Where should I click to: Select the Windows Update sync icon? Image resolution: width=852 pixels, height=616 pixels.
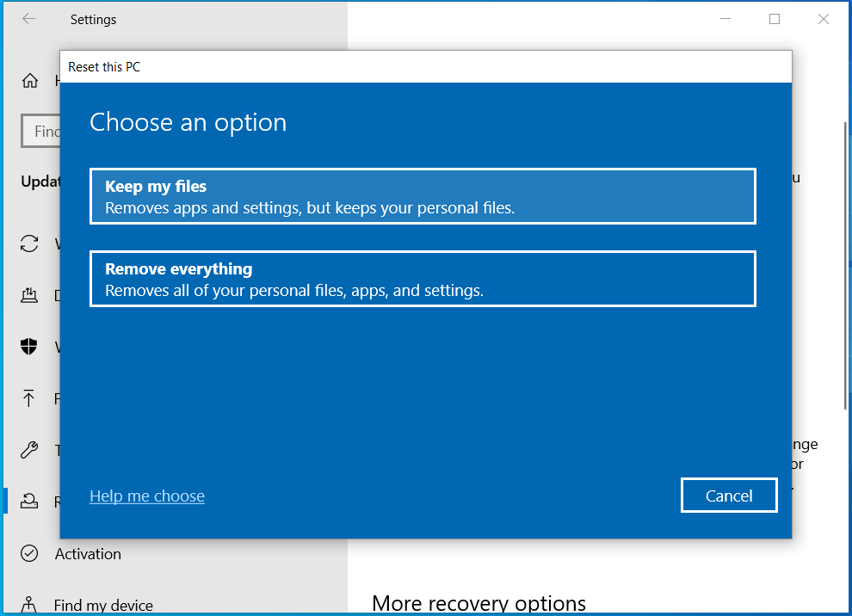(x=30, y=243)
